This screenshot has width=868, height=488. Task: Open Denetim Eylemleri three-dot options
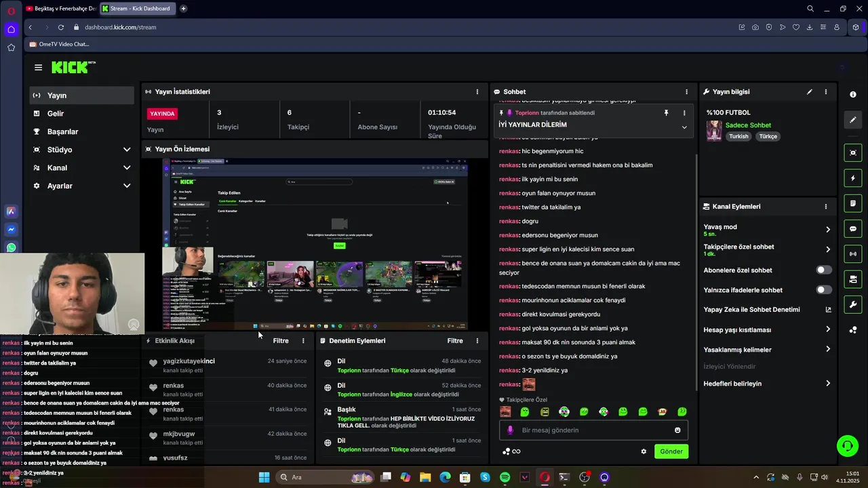click(477, 341)
